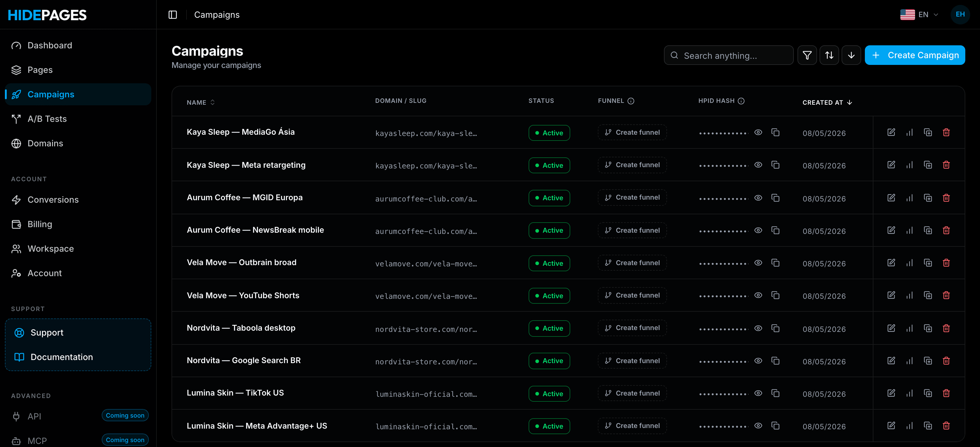
Task: Click the MCP sidebar item
Action: (78, 441)
